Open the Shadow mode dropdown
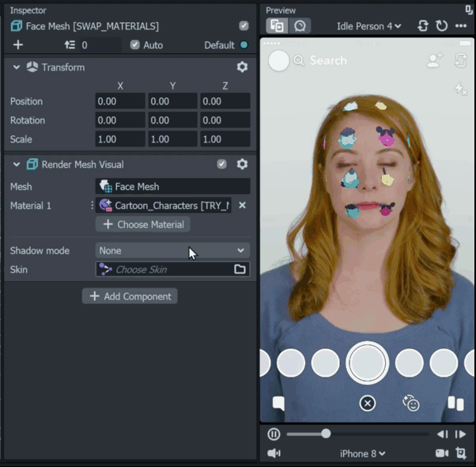The height and width of the screenshot is (467, 476). point(172,251)
